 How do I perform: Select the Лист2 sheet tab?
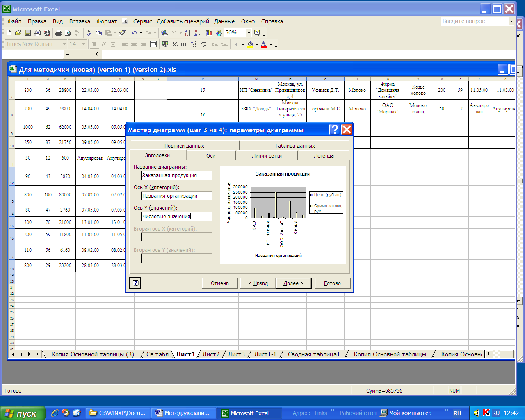click(x=211, y=354)
